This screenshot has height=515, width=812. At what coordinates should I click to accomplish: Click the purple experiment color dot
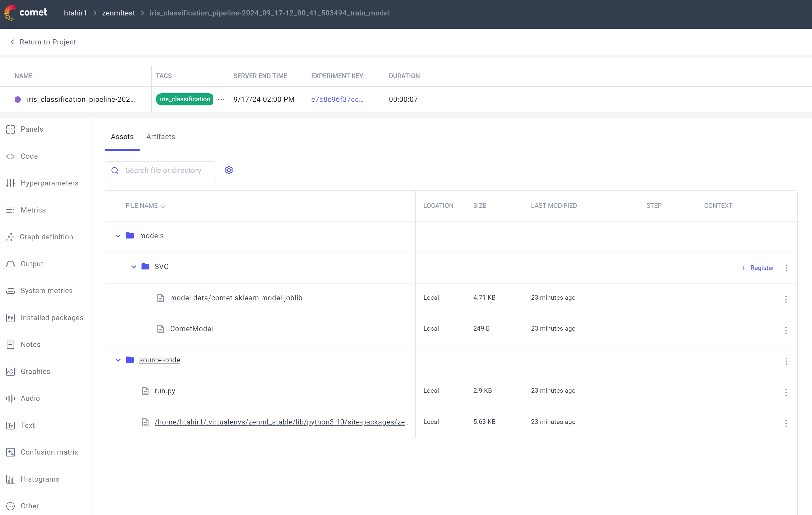click(x=17, y=99)
